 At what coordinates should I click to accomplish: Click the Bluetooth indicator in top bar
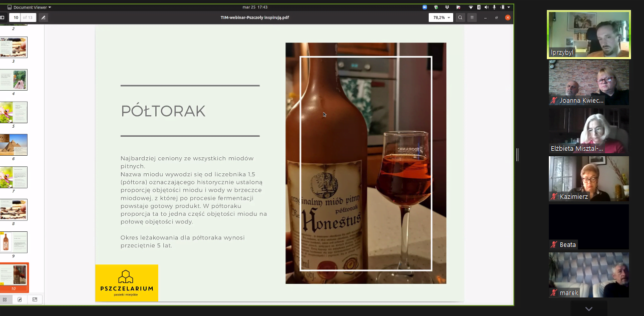click(479, 7)
